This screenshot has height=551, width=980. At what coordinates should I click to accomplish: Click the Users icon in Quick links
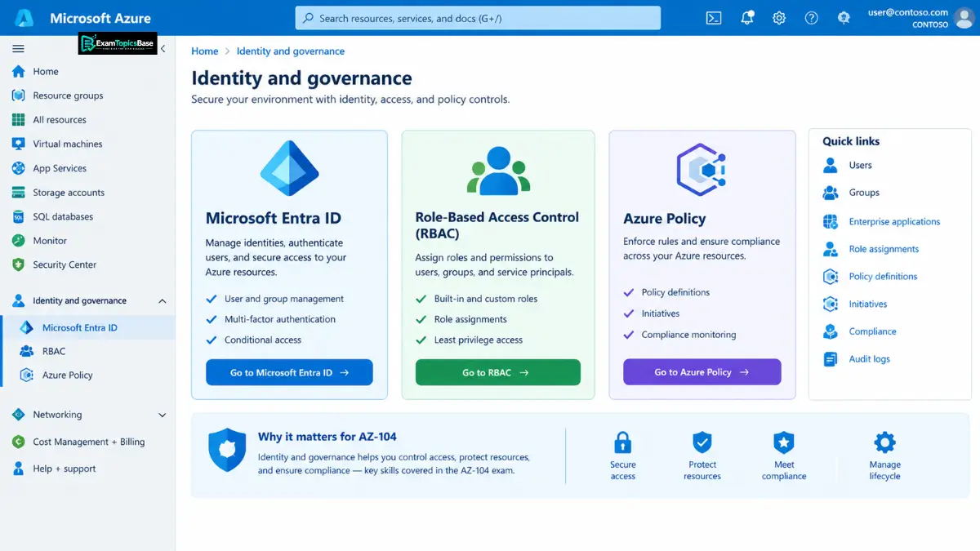(x=831, y=166)
